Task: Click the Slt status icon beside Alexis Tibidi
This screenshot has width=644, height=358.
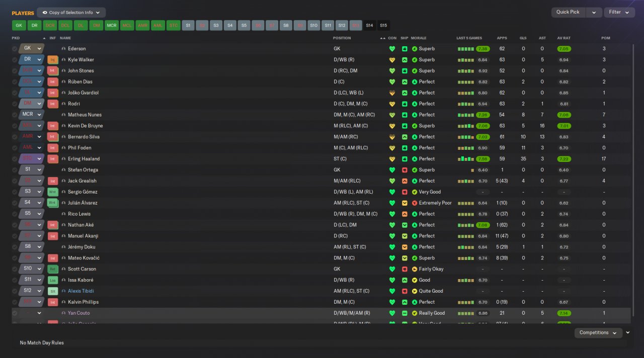Action: tap(52, 291)
